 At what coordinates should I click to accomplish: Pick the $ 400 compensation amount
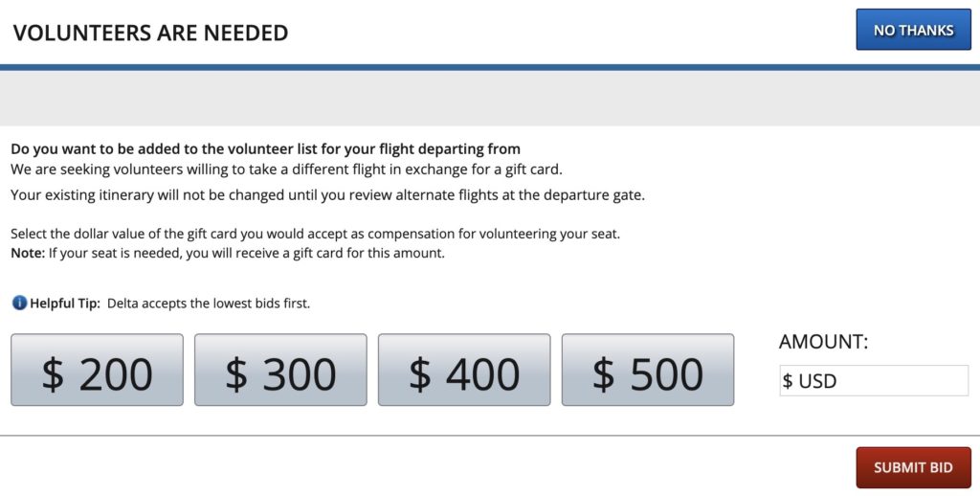(464, 370)
